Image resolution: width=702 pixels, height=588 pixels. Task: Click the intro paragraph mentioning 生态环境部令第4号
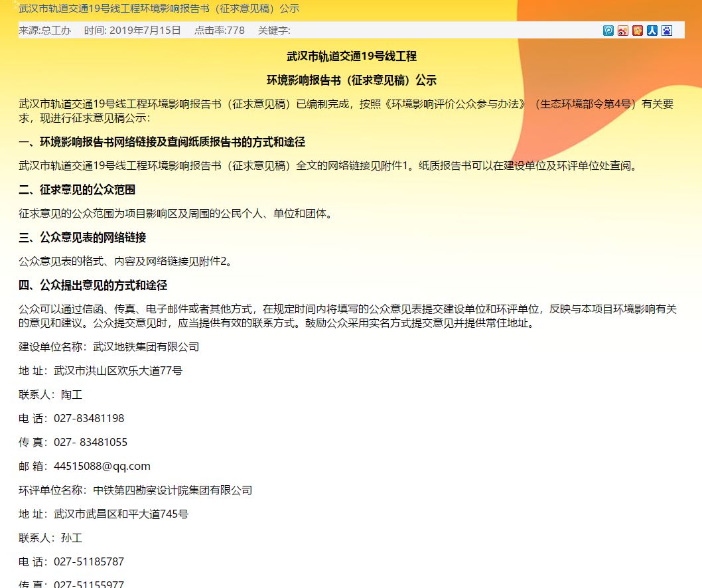tap(346, 111)
